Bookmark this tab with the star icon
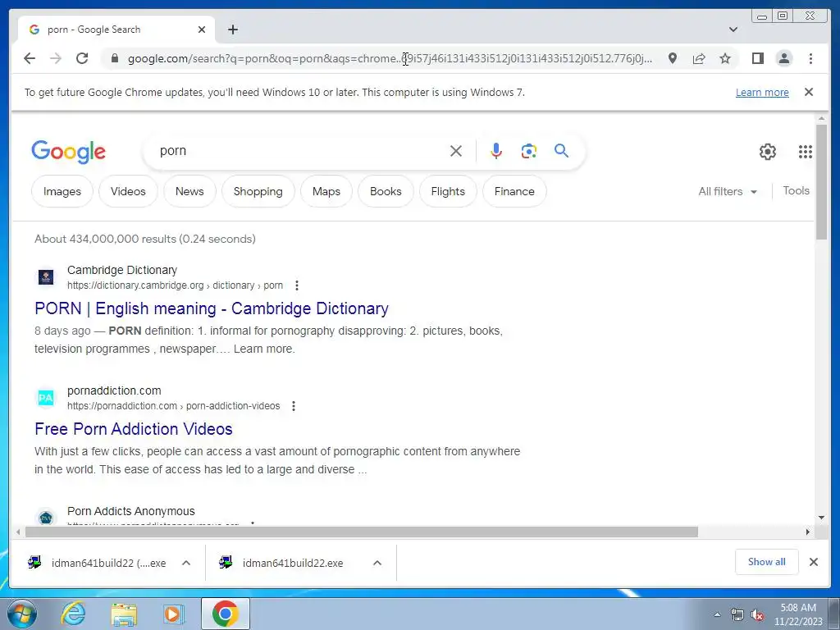Screen dimensions: 840x630 coord(725,58)
